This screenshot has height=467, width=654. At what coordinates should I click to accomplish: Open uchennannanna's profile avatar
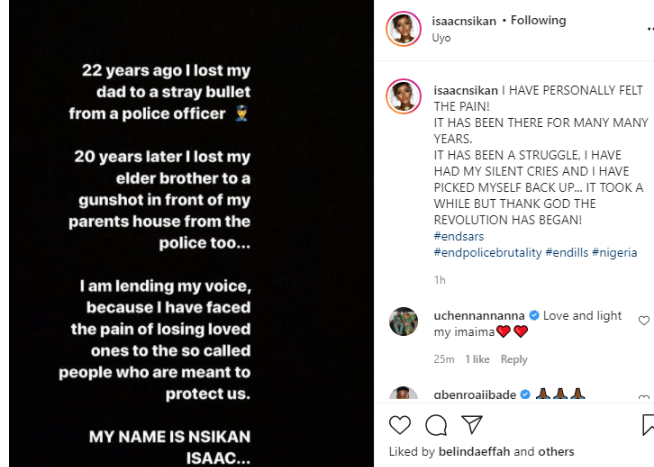tap(403, 323)
